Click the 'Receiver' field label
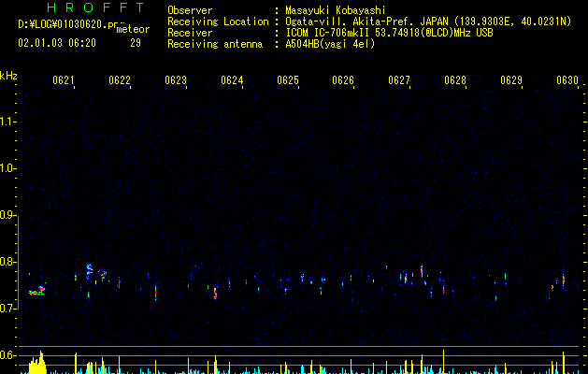The image size is (588, 374). point(190,33)
